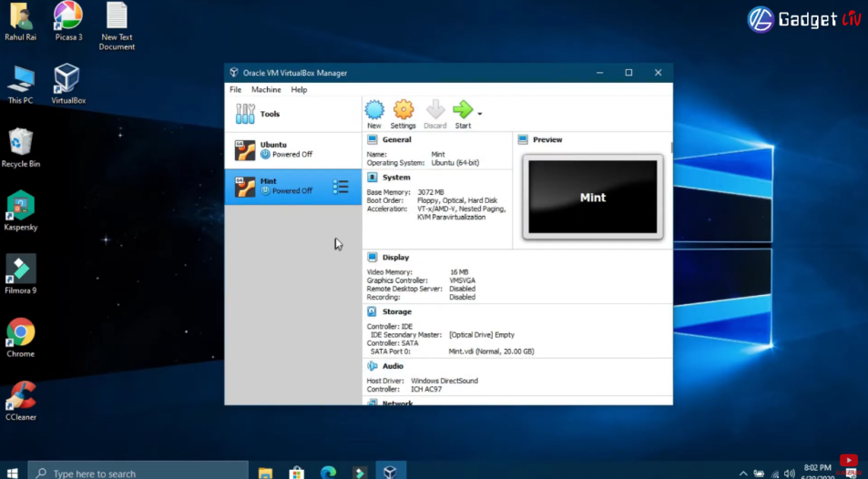
Task: Open the Start button dropdown arrow
Action: pyautogui.click(x=480, y=114)
